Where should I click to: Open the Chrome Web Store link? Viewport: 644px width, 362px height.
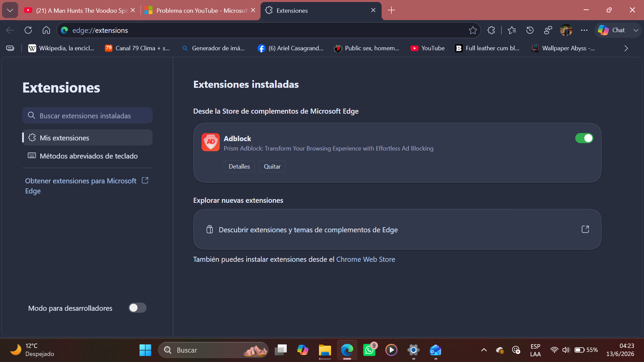pos(366,259)
